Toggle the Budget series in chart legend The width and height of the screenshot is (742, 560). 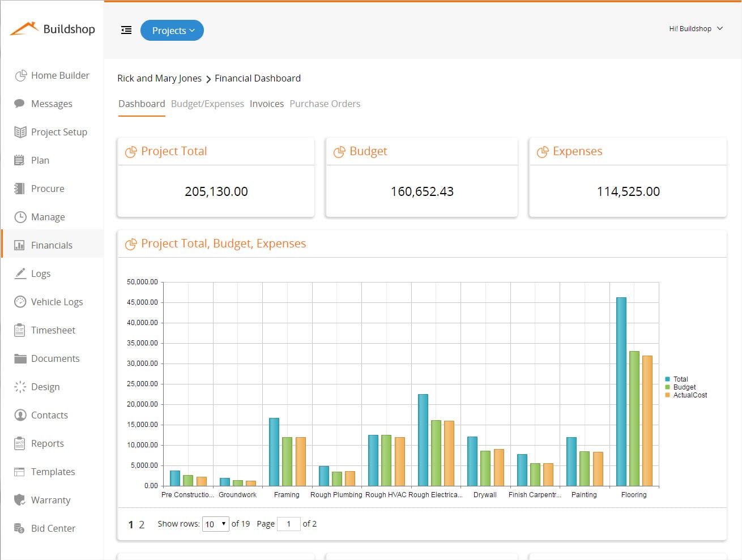tap(681, 387)
